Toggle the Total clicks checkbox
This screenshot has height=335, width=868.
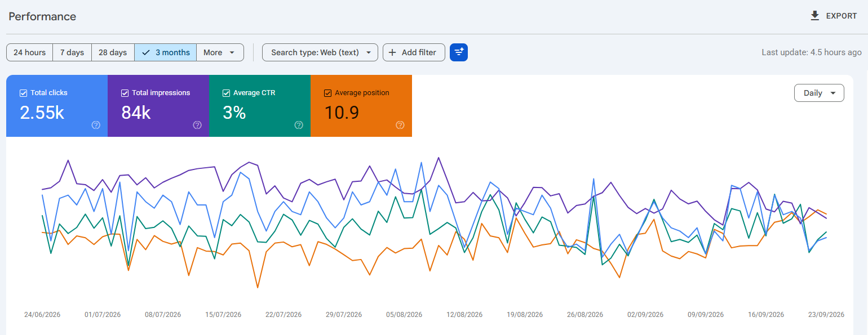tap(23, 93)
